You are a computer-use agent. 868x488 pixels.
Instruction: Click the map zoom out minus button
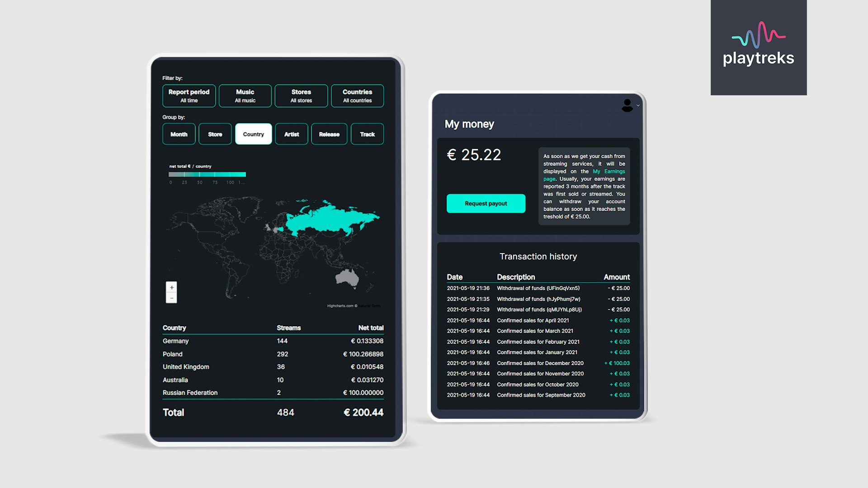(171, 298)
